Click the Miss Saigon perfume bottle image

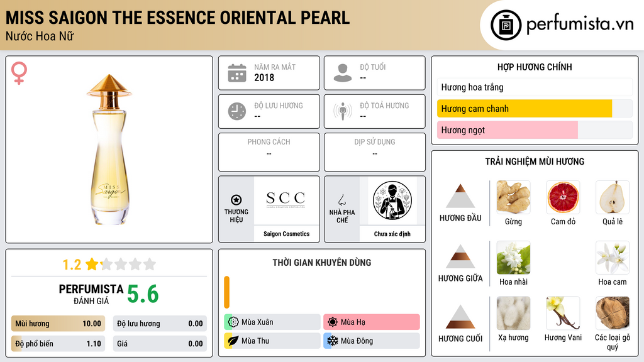pyautogui.click(x=109, y=150)
